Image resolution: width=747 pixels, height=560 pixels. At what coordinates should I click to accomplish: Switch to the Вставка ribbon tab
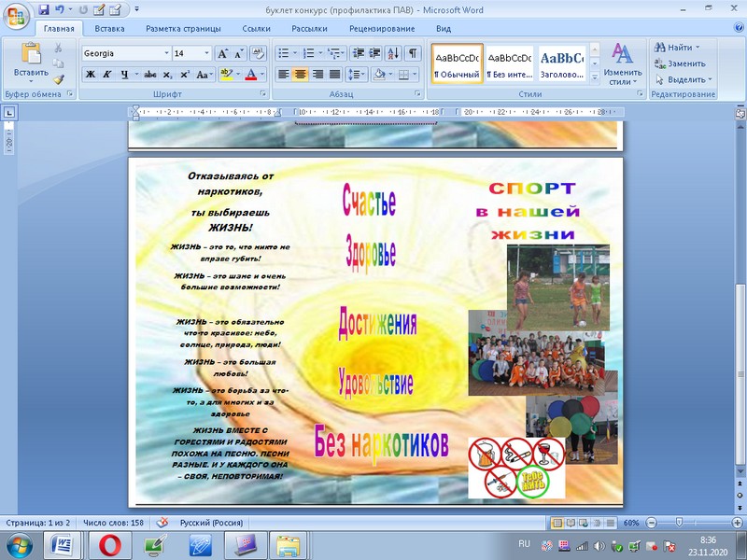(x=109, y=29)
